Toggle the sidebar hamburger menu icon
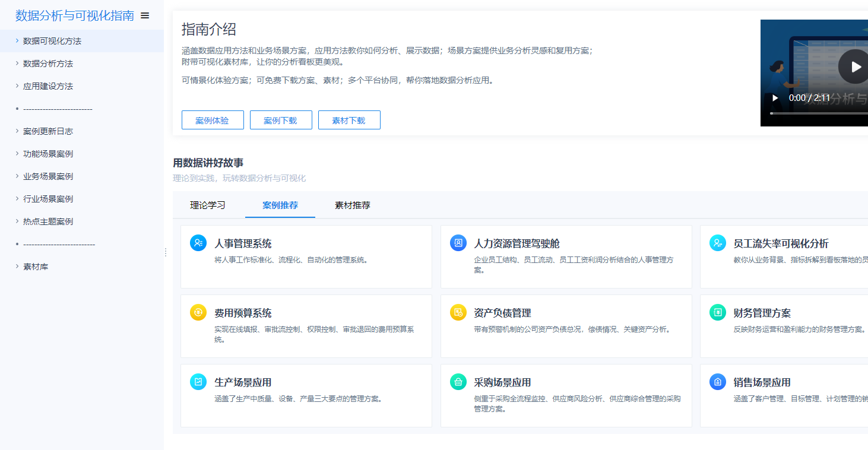Image resolution: width=868 pixels, height=450 pixels. click(145, 16)
